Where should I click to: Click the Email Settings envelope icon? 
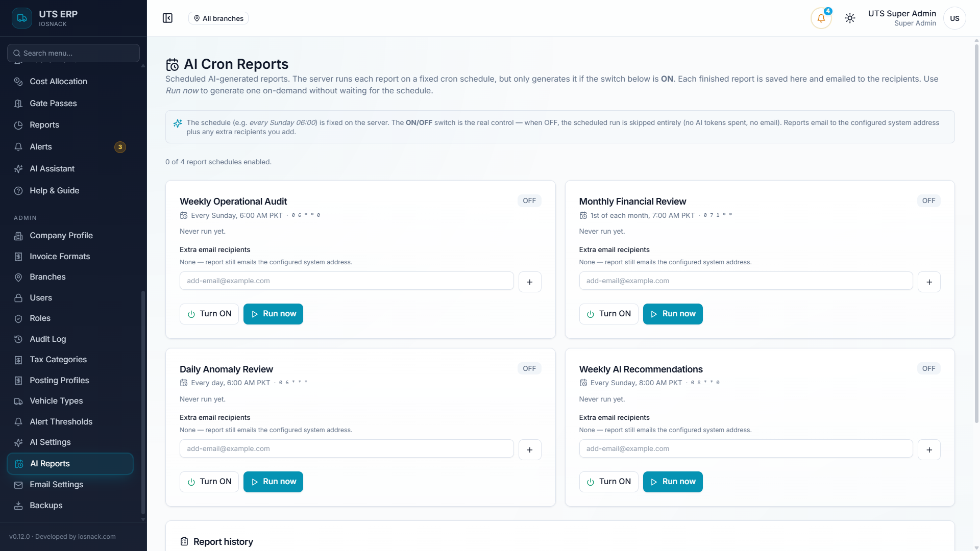click(x=18, y=485)
